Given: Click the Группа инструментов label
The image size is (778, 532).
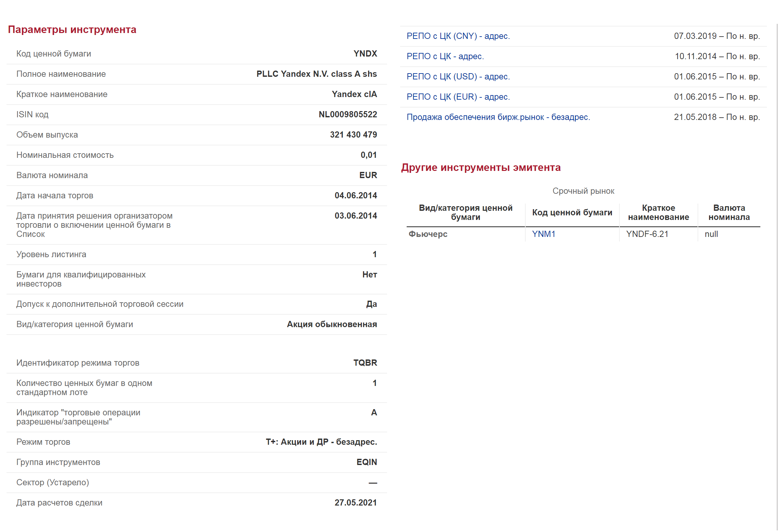Looking at the screenshot, I should tap(58, 462).
